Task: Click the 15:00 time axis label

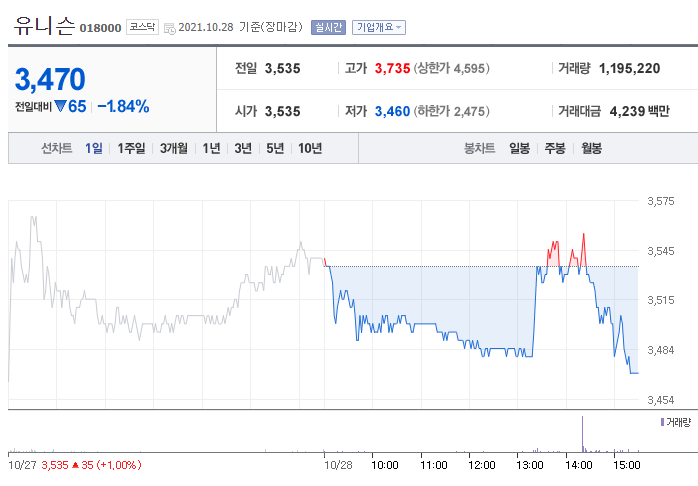Action: (627, 466)
